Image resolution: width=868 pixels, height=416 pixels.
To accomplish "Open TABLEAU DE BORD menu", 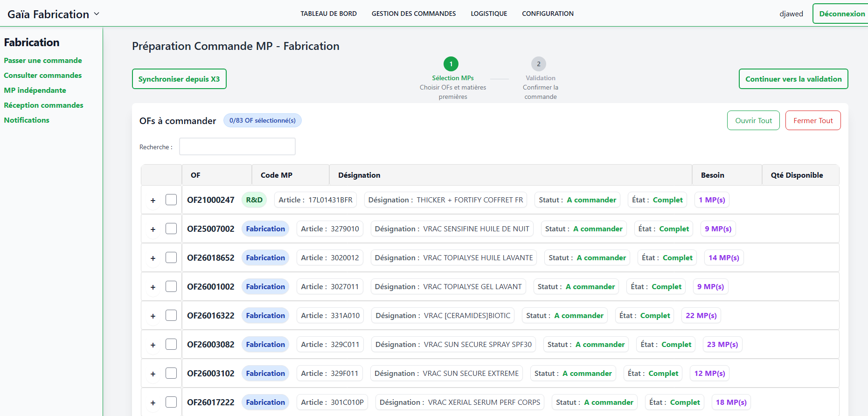I will 328,14.
